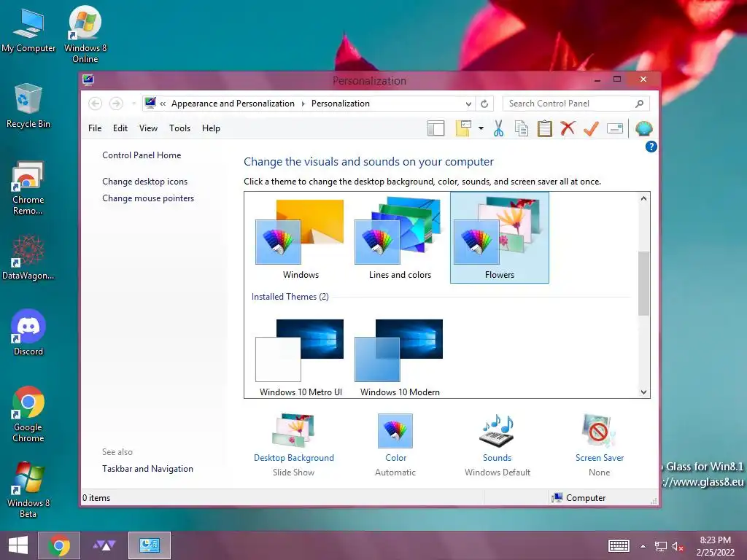The width and height of the screenshot is (747, 560).
Task: Open the view options dropdown arrow
Action: pos(481,128)
